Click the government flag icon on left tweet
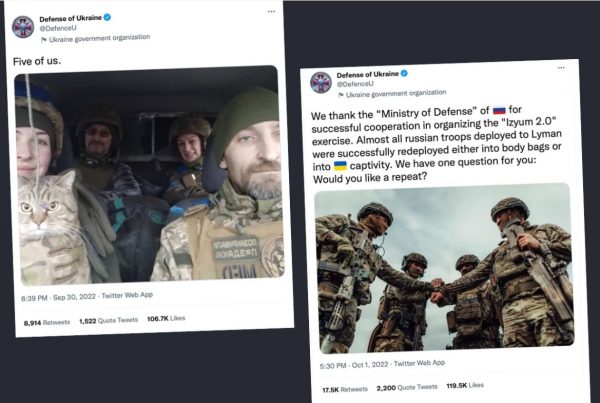The width and height of the screenshot is (600, 403). coord(44,38)
